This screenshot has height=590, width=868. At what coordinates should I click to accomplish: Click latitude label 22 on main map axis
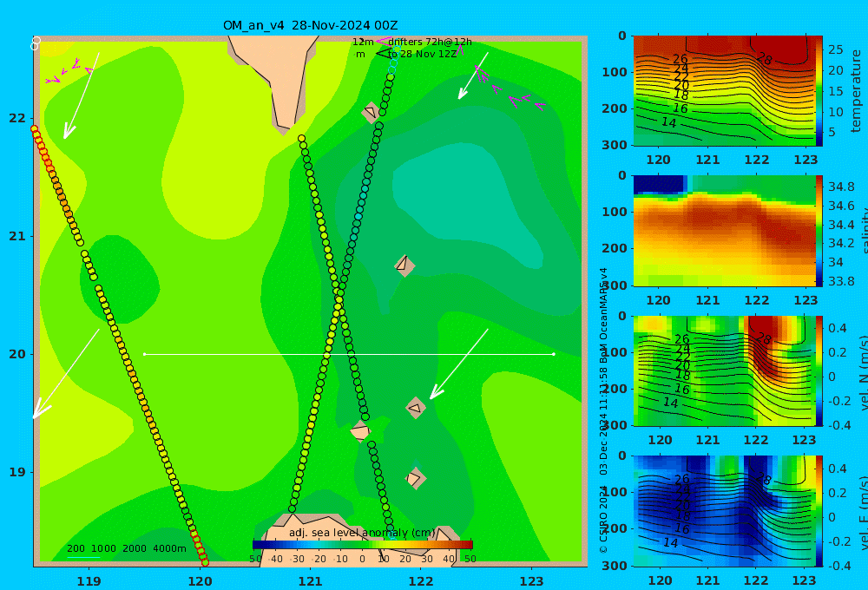click(x=17, y=118)
